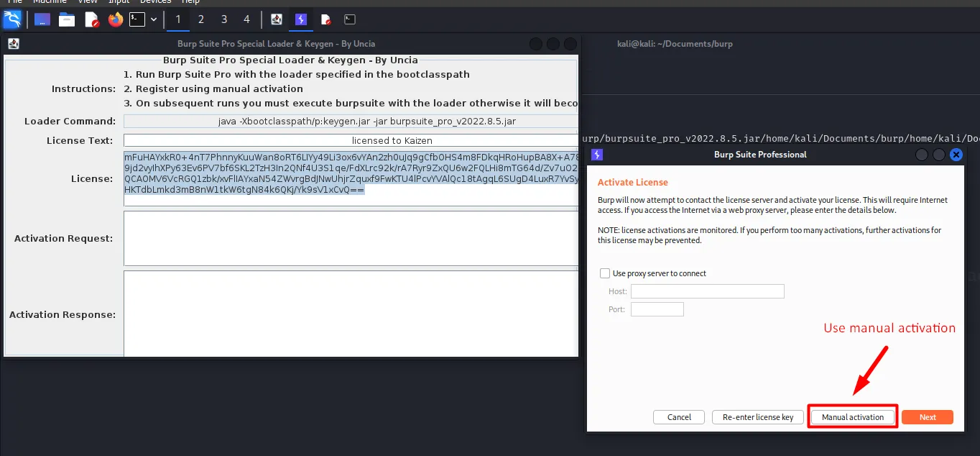This screenshot has width=980, height=456.
Task: Click the show desktop panel icon
Action: (42, 19)
